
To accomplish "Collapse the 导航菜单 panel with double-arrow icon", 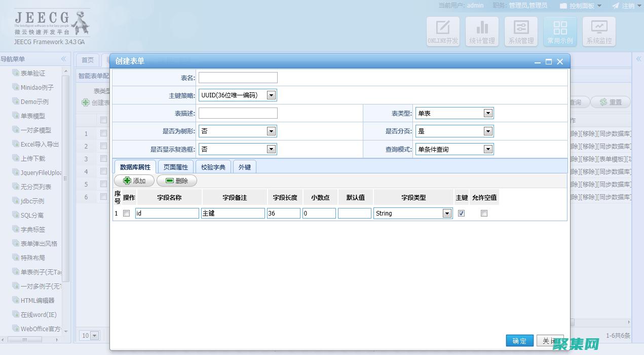I will click(63, 59).
